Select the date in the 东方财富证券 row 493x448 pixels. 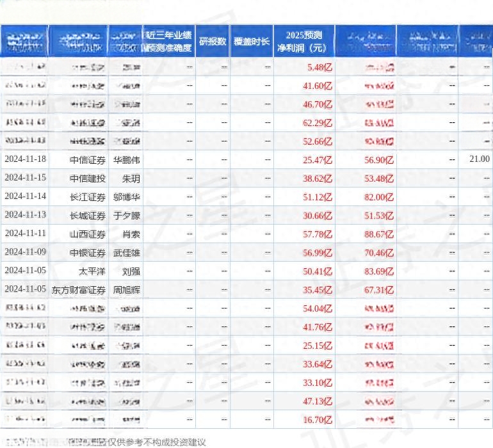(x=25, y=289)
